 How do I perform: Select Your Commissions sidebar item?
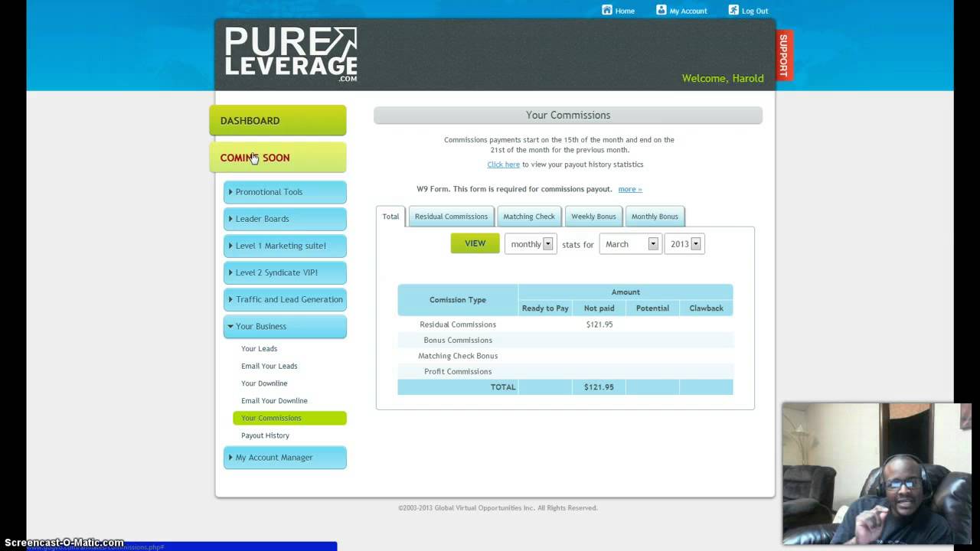(289, 418)
